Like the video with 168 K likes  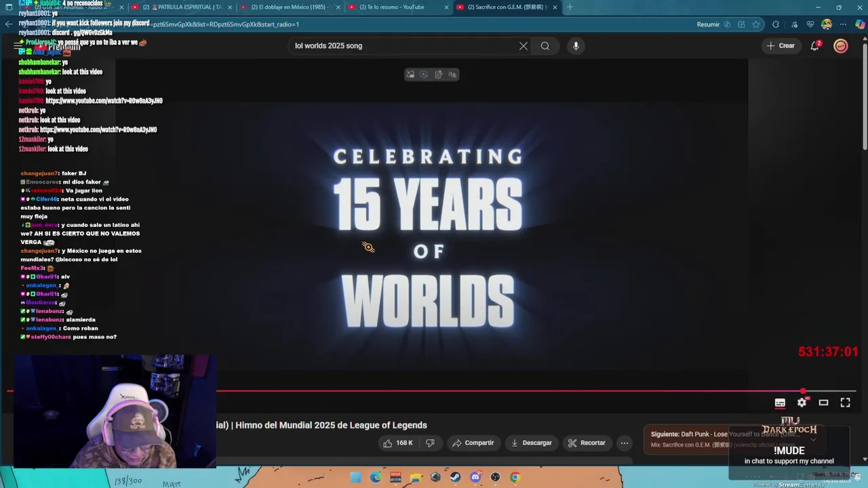(399, 443)
